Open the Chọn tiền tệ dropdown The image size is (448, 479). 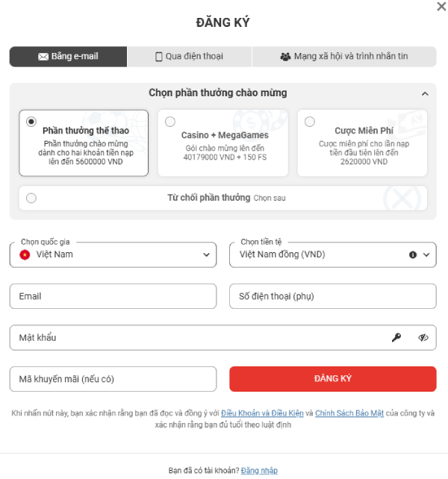[333, 254]
